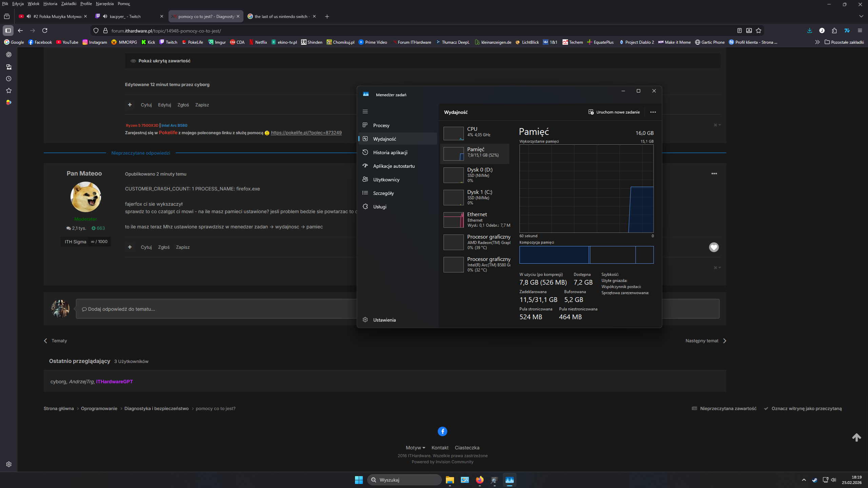Click the Procesy icon in Task Manager
The height and width of the screenshot is (488, 868).
click(365, 125)
